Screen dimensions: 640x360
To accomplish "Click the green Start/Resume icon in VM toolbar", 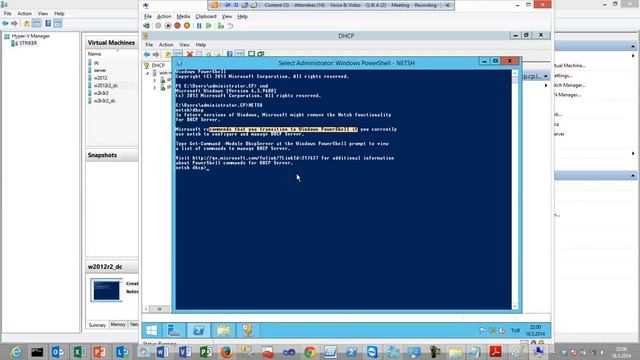I will [209, 26].
